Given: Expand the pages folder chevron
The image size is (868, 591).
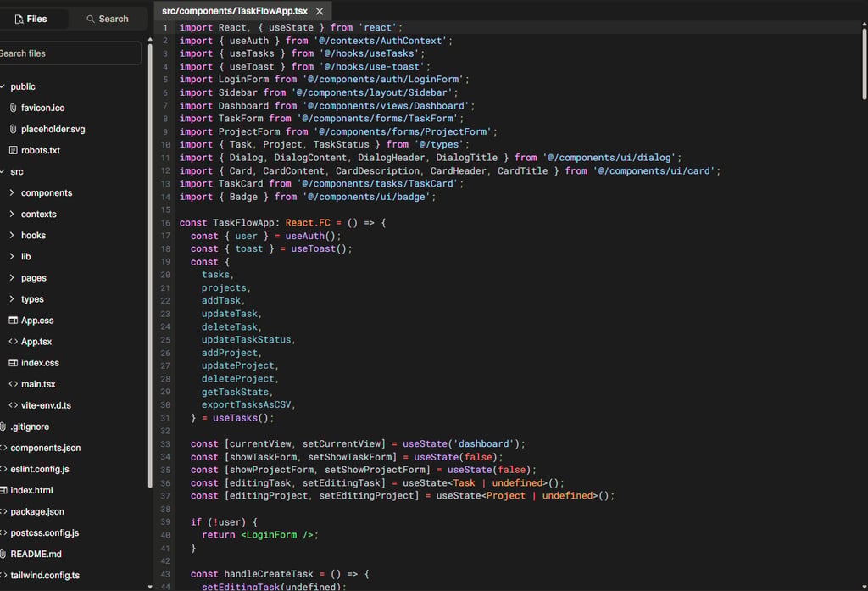Looking at the screenshot, I should (12, 277).
